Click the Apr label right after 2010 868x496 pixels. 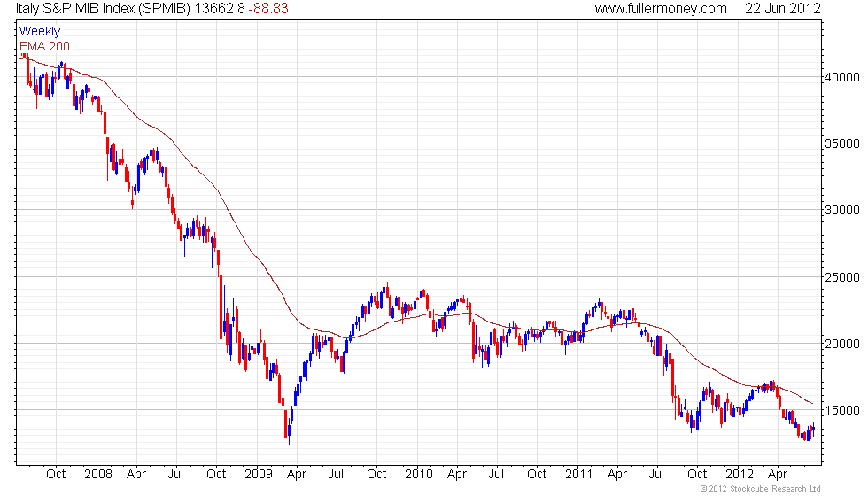(x=457, y=475)
